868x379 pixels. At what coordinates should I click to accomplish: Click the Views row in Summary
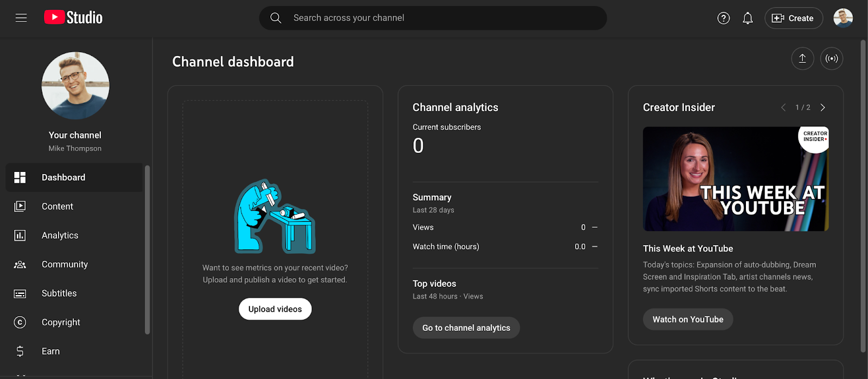point(505,227)
